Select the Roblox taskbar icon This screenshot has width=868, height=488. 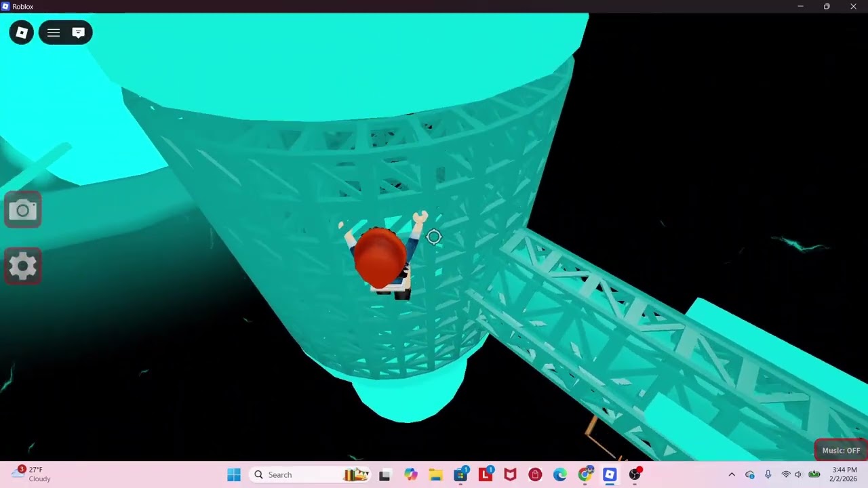click(610, 474)
